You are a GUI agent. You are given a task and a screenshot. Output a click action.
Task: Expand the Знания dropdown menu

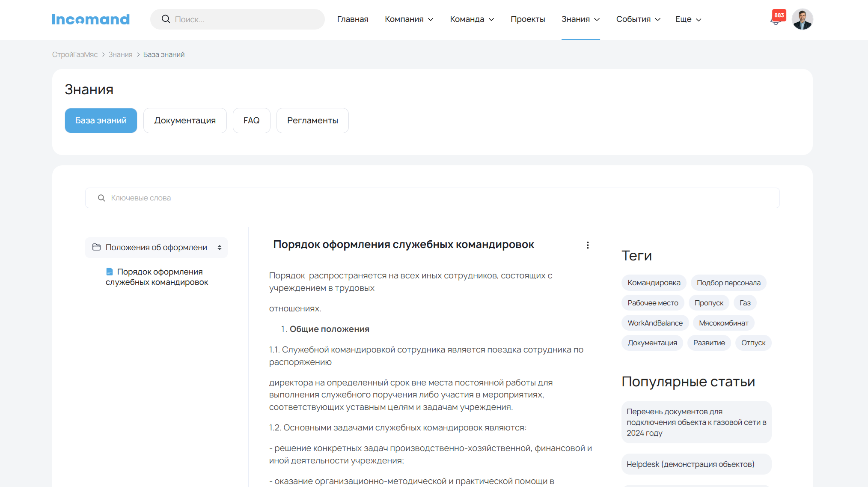(580, 19)
